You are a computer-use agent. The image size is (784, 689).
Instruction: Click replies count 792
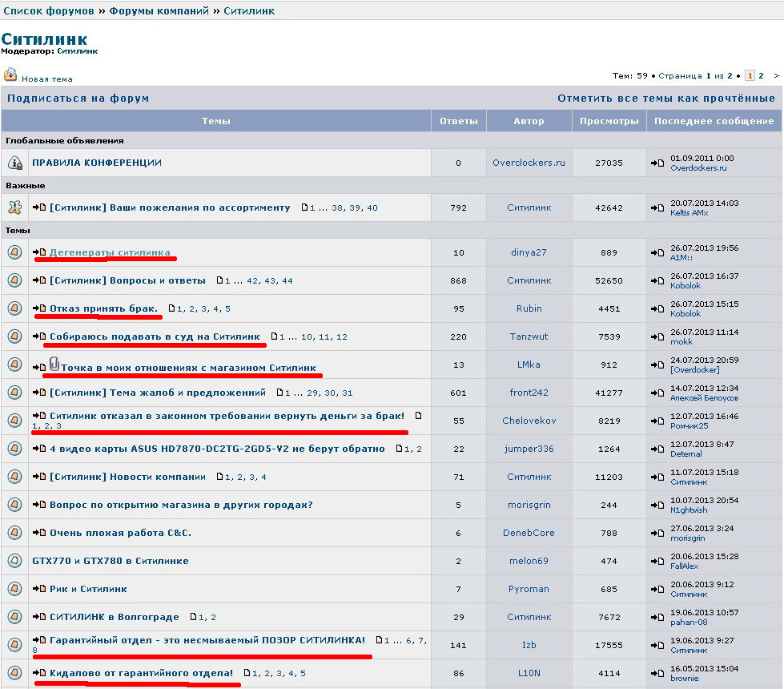coord(459,208)
